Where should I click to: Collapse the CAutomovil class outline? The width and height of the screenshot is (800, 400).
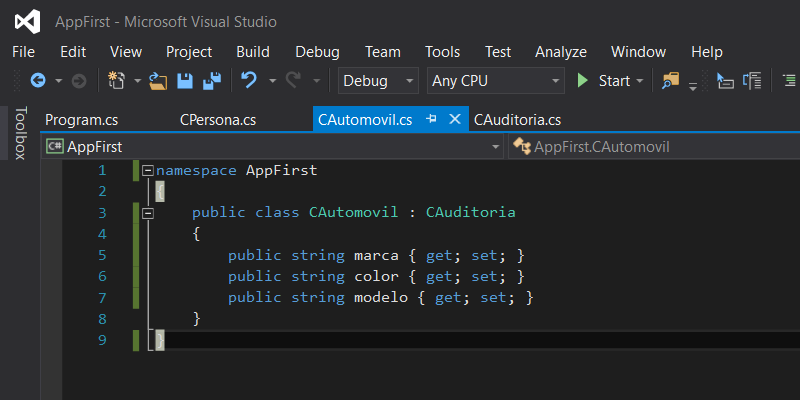point(148,213)
